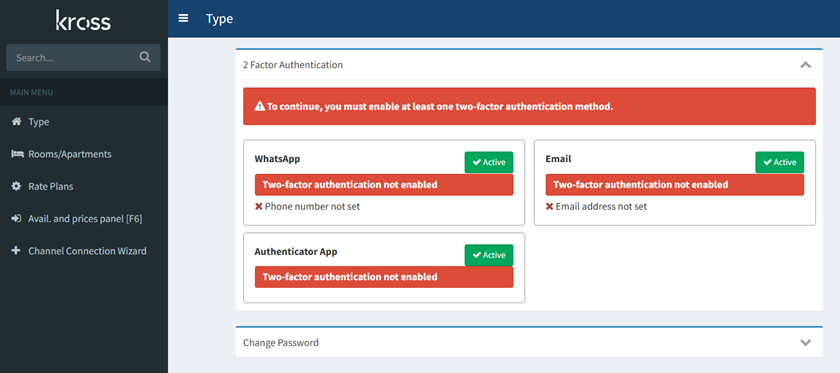Image resolution: width=840 pixels, height=373 pixels.
Task: Click the home icon beside Type
Action: tap(16, 122)
